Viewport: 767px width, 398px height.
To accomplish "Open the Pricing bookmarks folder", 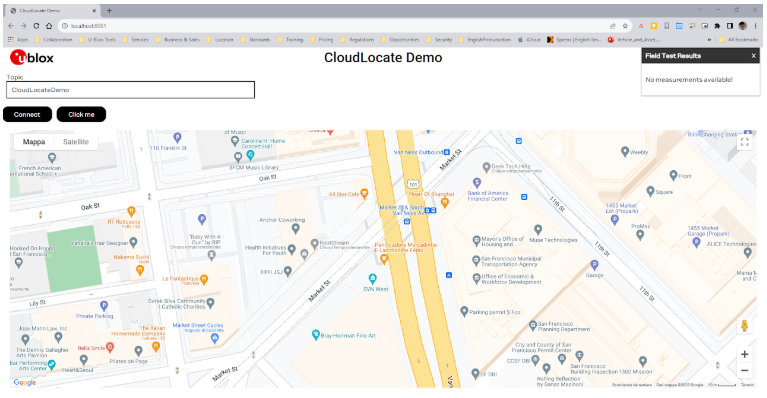I will [x=322, y=40].
